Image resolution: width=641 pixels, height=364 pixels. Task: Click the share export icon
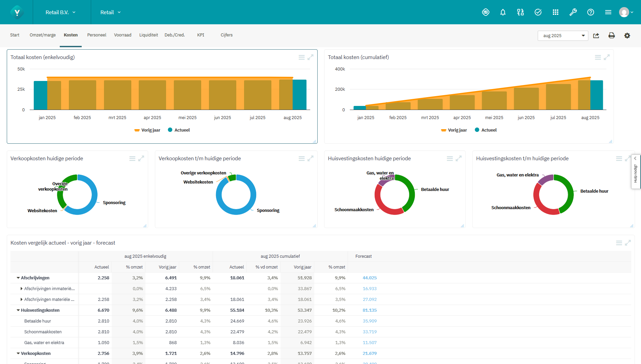tap(596, 36)
